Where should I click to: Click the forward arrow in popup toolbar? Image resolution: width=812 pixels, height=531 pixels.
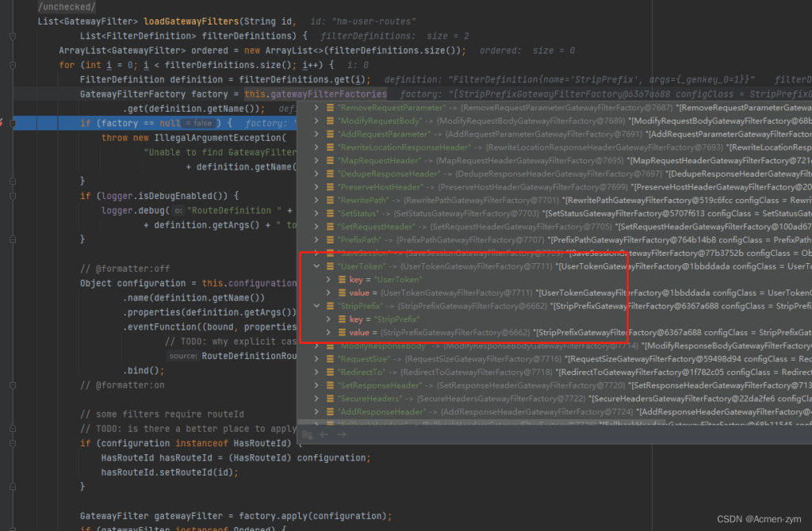[342, 434]
